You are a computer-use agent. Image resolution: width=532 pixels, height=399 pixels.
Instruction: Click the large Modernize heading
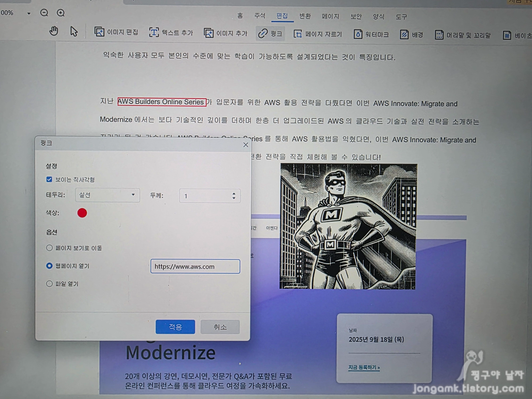tap(171, 353)
